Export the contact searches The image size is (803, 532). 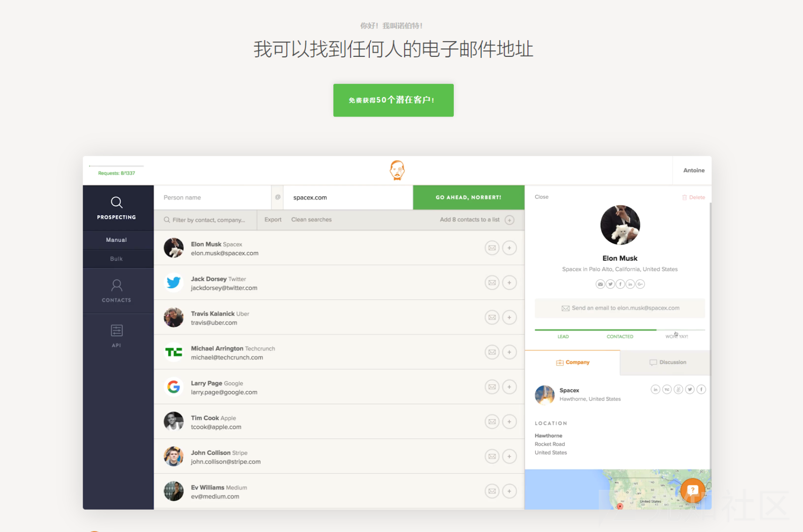click(273, 220)
